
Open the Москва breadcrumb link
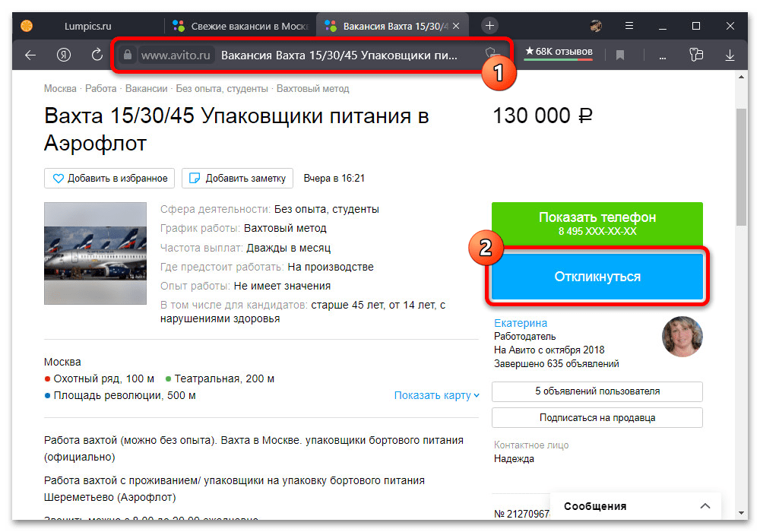click(x=60, y=89)
